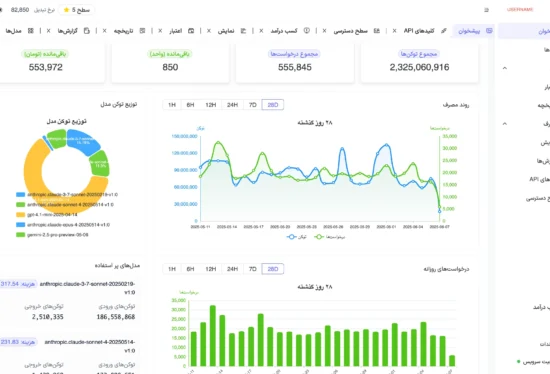Close the نمایش tab
Image resolution: width=550 pixels, height=374 pixels.
pos(209,31)
